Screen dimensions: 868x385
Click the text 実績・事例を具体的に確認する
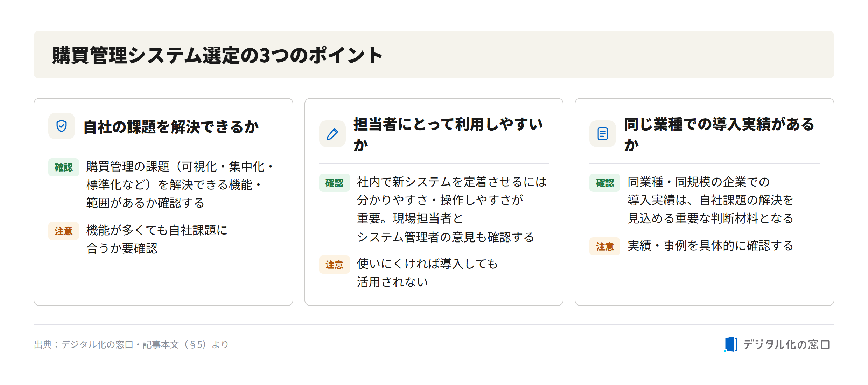point(710,246)
